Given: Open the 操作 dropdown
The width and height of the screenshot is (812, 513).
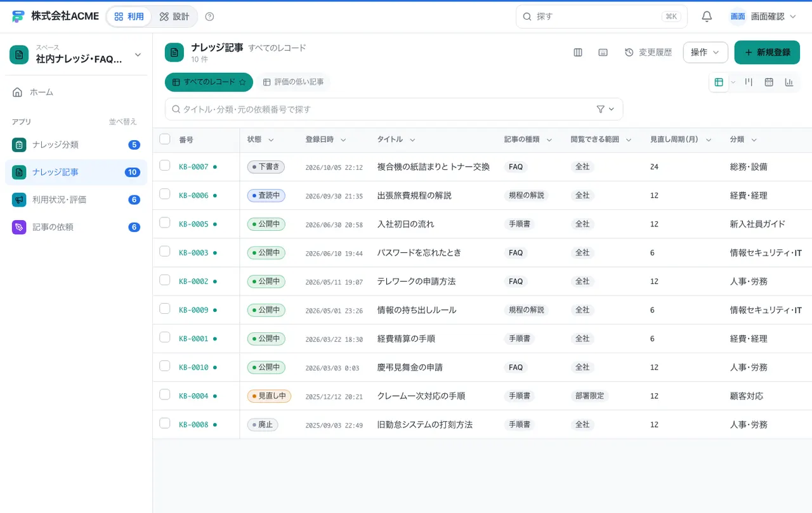Looking at the screenshot, I should [705, 53].
